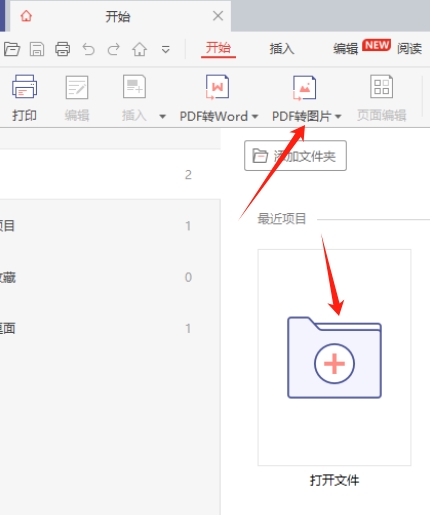Screen dimensions: 430x515
Task: Click the PDF转Word converter icon
Action: [217, 87]
